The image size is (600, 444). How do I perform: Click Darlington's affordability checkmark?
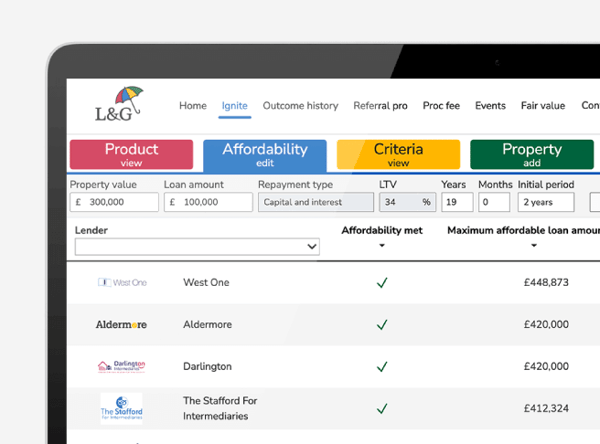[382, 367]
